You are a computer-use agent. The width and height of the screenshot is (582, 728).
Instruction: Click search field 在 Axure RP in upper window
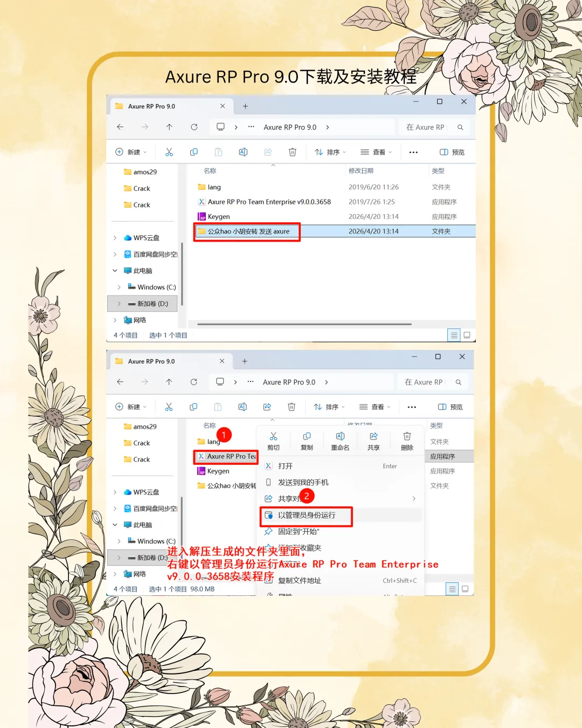click(x=425, y=127)
